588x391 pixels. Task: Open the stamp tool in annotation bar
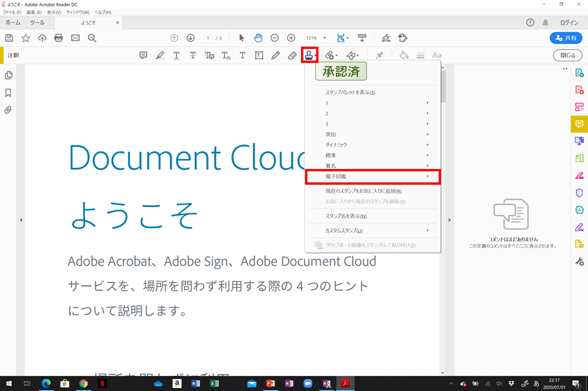tap(309, 55)
